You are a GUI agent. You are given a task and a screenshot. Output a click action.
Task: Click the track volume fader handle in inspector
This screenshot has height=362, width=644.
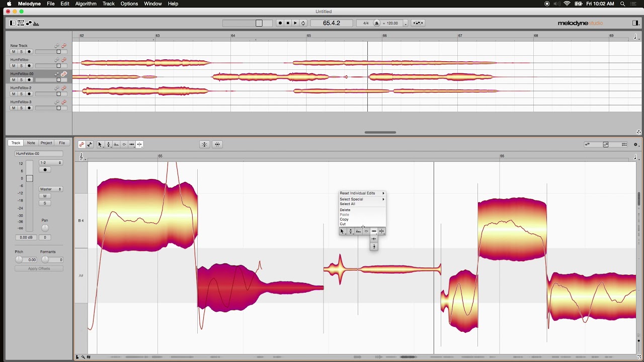point(30,178)
